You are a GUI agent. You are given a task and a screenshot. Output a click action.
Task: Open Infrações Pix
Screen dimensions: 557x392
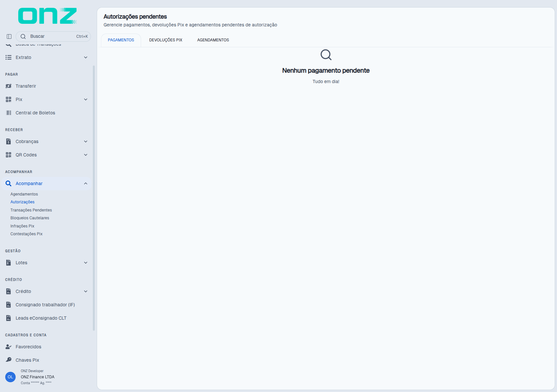[22, 226]
